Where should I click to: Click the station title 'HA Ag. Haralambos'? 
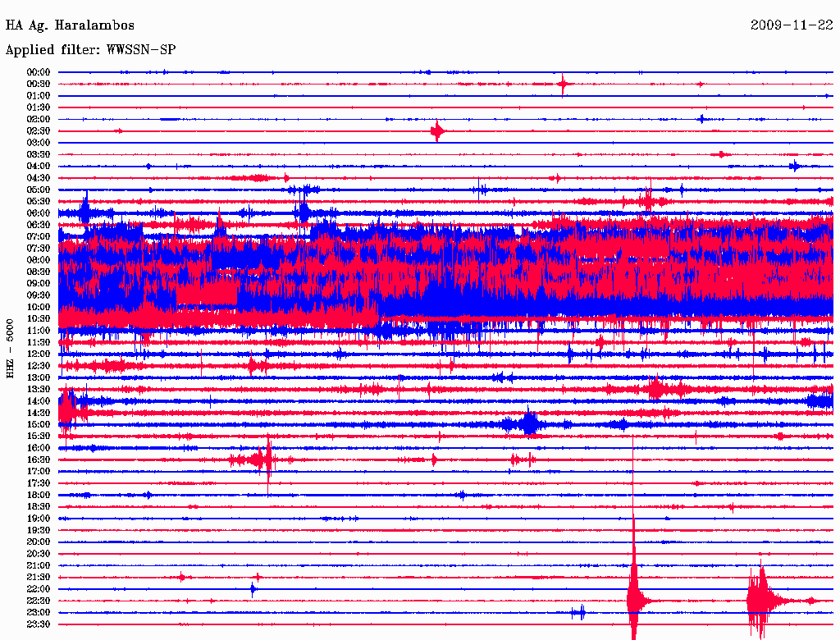click(70, 25)
